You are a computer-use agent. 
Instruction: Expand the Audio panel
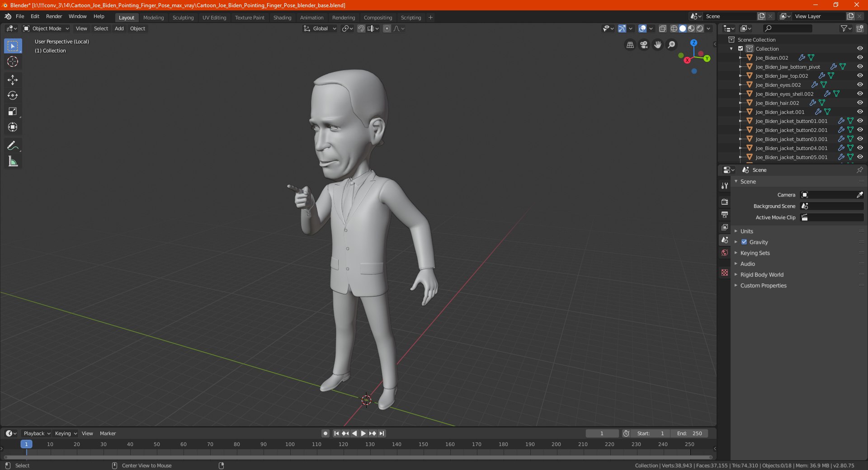pyautogui.click(x=747, y=263)
